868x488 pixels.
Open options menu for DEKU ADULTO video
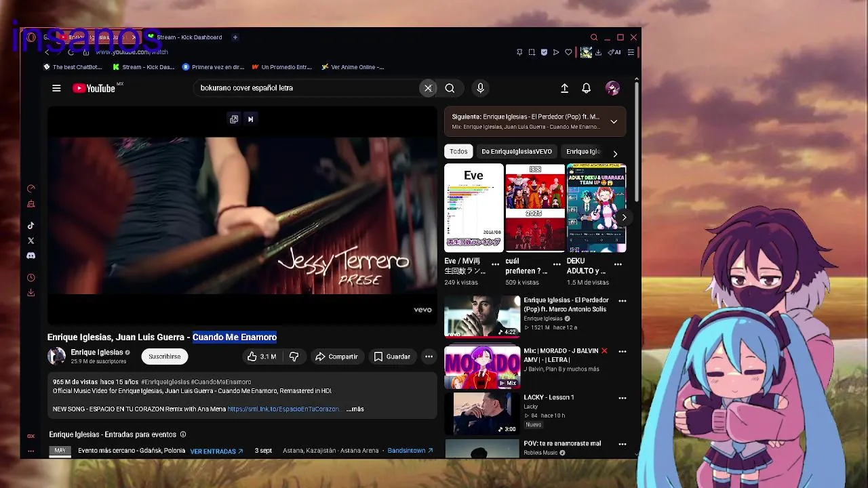[618, 264]
